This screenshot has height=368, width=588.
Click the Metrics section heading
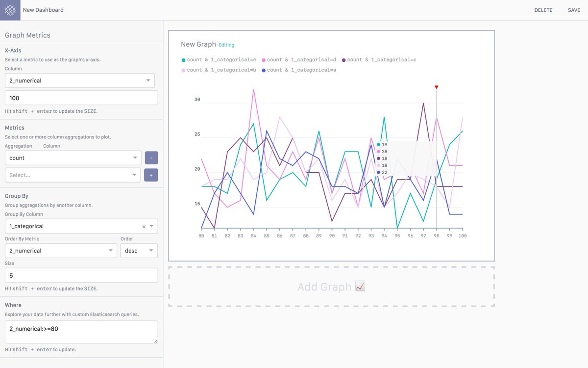15,128
